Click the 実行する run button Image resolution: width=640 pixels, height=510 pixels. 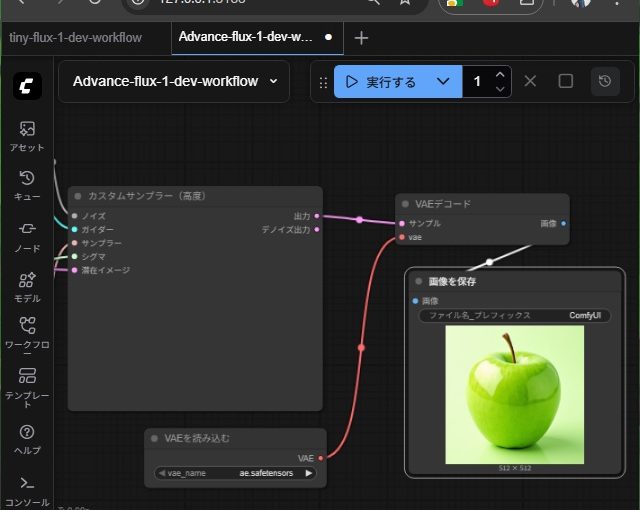coord(380,82)
